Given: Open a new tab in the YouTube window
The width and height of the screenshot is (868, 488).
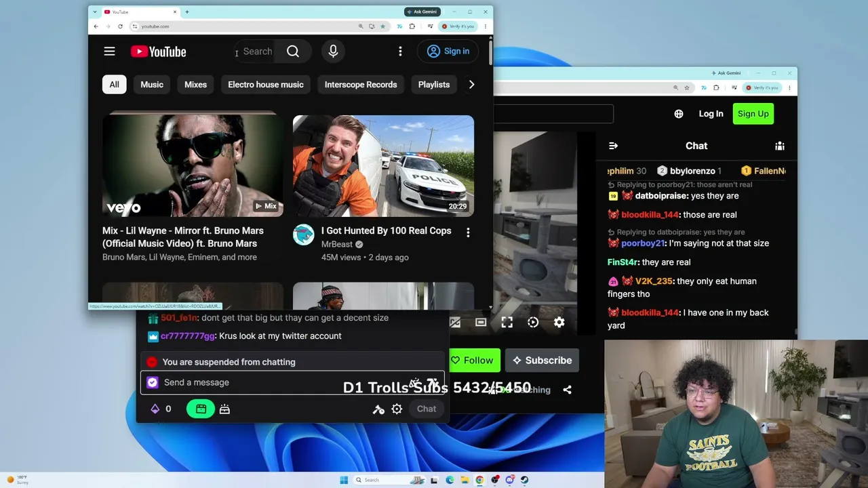Looking at the screenshot, I should click(x=187, y=12).
